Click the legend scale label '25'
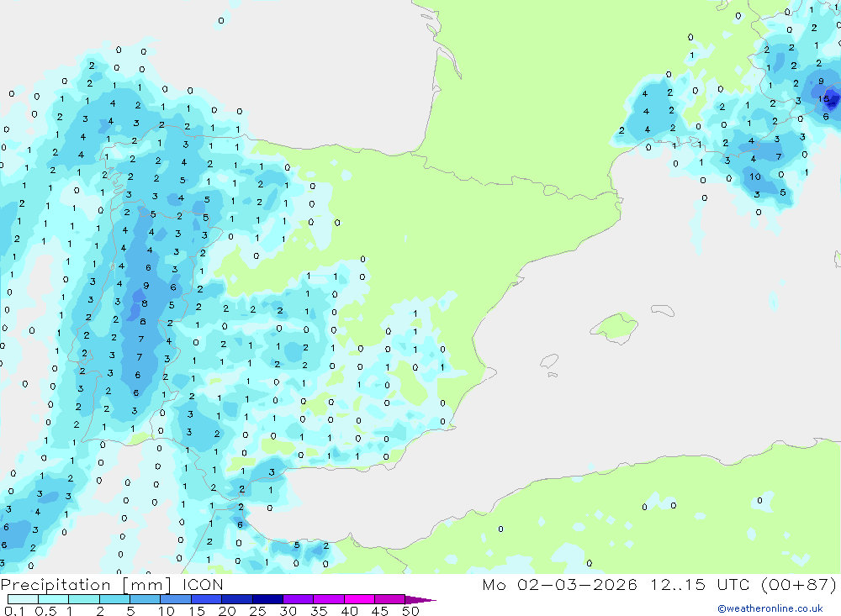The height and width of the screenshot is (616, 841). [257, 611]
